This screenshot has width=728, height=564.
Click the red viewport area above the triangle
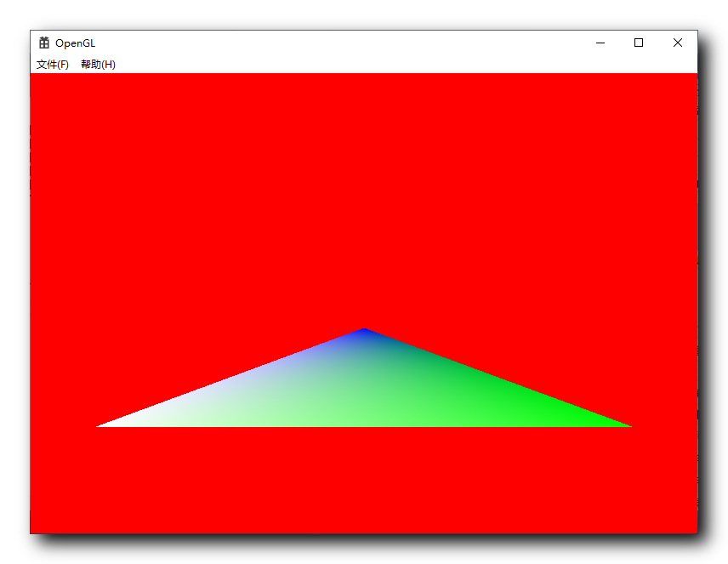click(x=364, y=196)
